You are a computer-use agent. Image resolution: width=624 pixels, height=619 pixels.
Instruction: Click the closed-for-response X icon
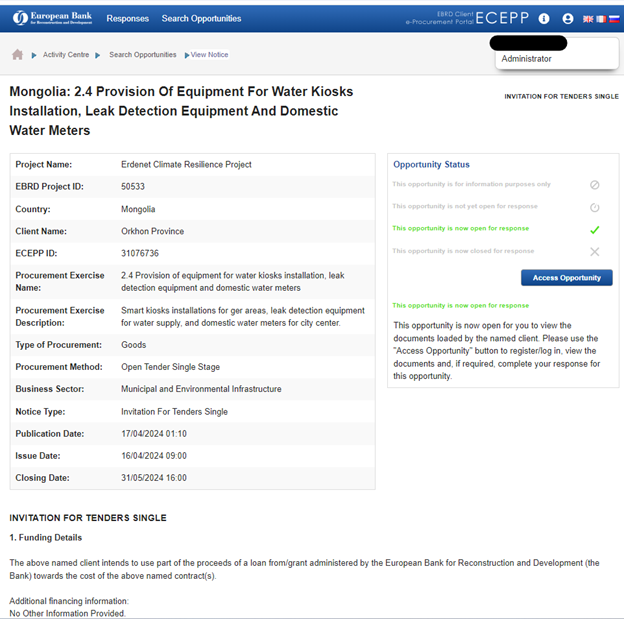pyautogui.click(x=594, y=252)
